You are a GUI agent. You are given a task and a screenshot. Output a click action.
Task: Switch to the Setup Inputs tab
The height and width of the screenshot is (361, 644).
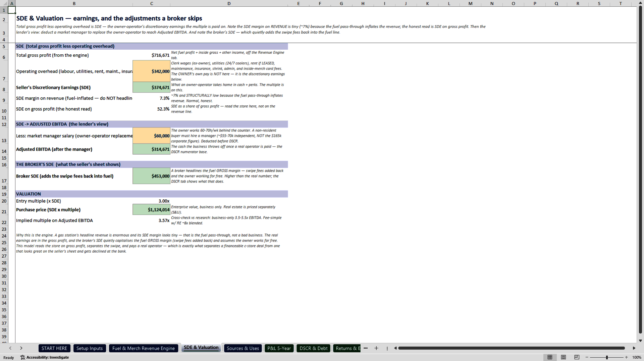click(x=90, y=348)
